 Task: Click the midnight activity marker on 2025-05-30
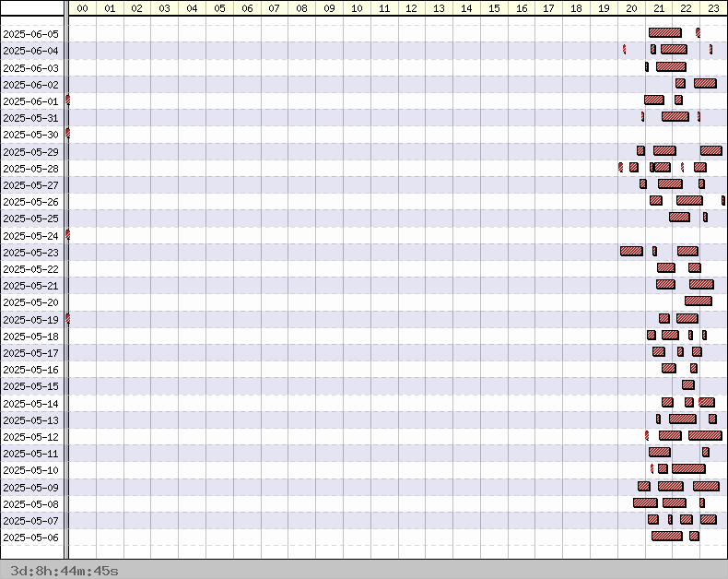coord(68,134)
